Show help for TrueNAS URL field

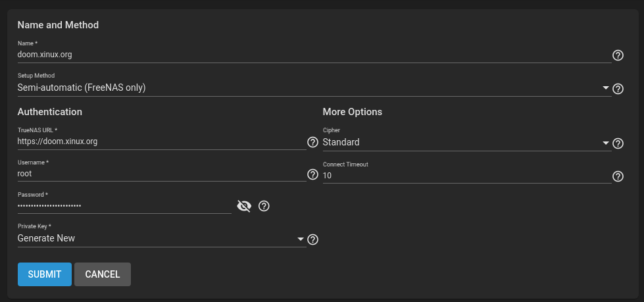click(x=312, y=142)
